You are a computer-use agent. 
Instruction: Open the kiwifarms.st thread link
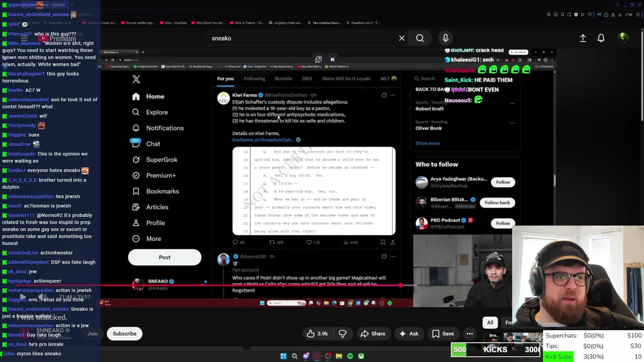262,140
